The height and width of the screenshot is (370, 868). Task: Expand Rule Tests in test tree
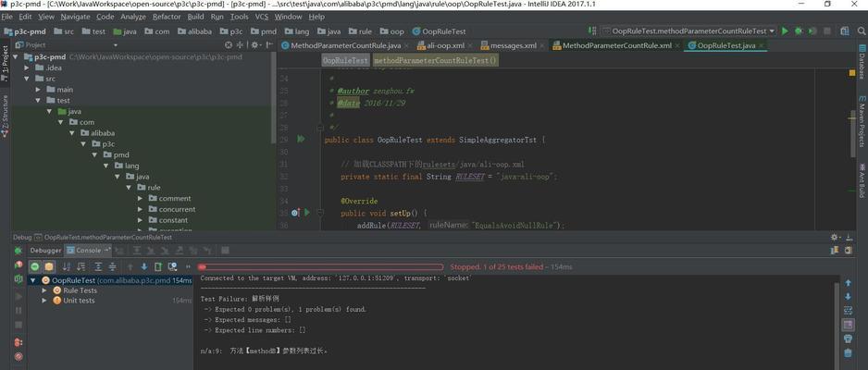click(44, 290)
